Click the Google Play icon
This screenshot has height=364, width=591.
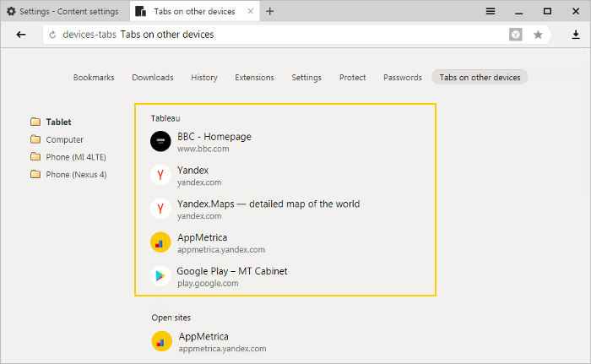160,275
